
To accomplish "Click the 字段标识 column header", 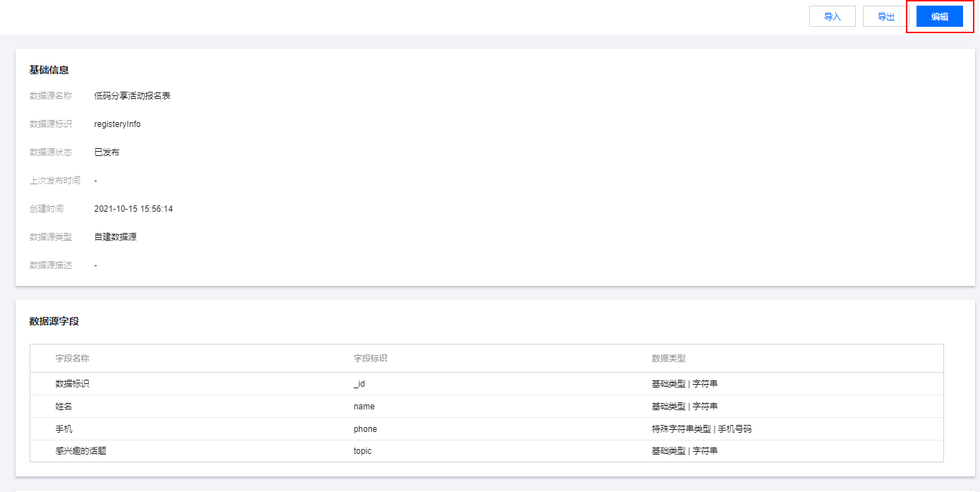I will pos(370,359).
